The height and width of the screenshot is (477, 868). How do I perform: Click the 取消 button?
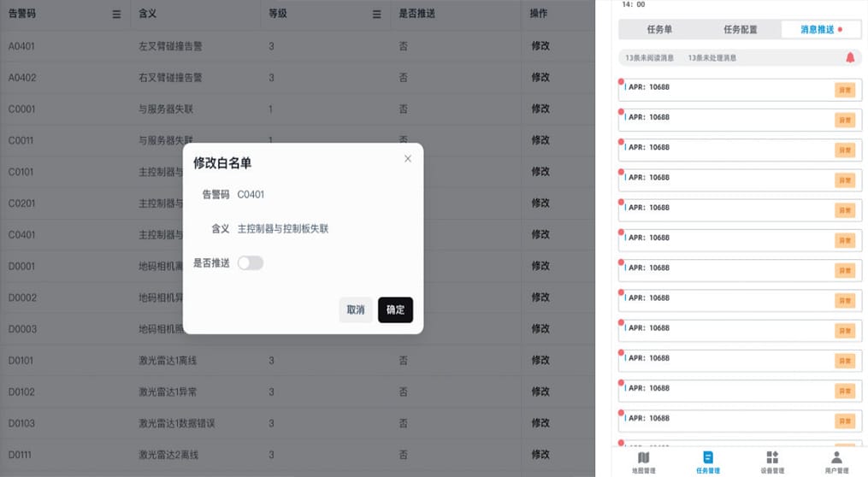[x=355, y=310]
